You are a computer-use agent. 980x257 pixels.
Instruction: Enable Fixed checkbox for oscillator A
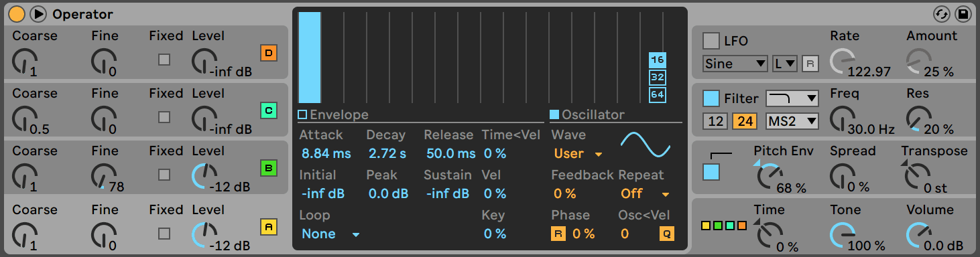pos(164,234)
